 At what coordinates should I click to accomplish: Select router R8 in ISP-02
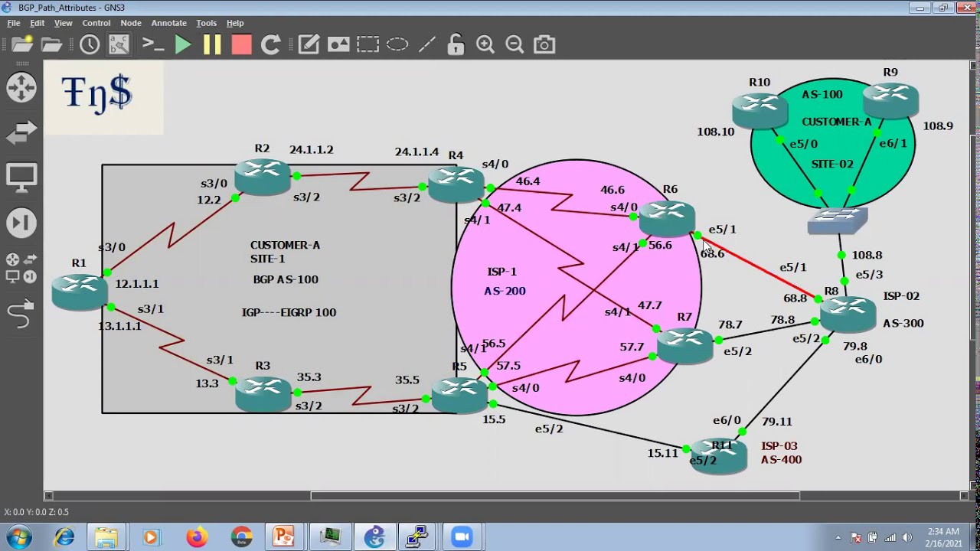coord(848,314)
